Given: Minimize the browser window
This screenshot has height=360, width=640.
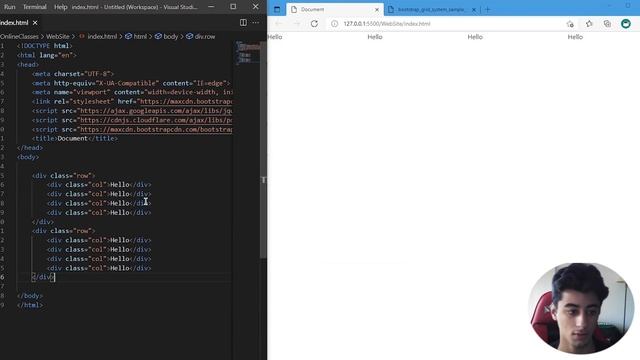Looking at the screenshot, I should 609,6.
